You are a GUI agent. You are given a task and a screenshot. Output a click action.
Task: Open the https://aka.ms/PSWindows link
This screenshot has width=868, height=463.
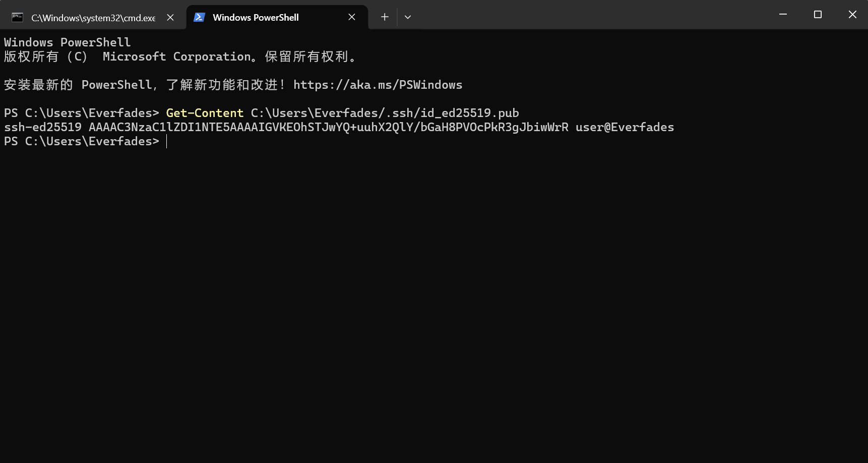click(378, 85)
